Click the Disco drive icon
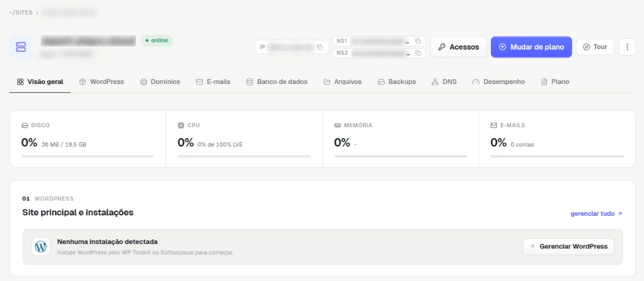Image resolution: width=644 pixels, height=281 pixels. pyautogui.click(x=25, y=125)
